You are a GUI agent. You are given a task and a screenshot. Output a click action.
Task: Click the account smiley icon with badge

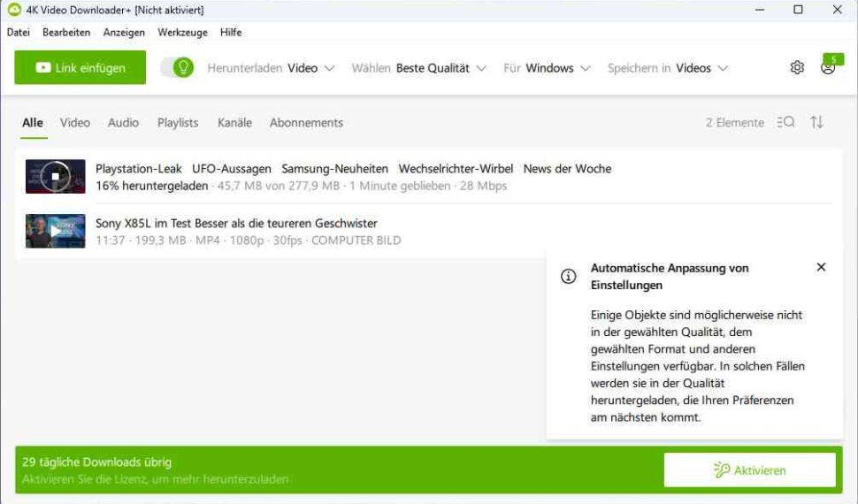point(828,68)
